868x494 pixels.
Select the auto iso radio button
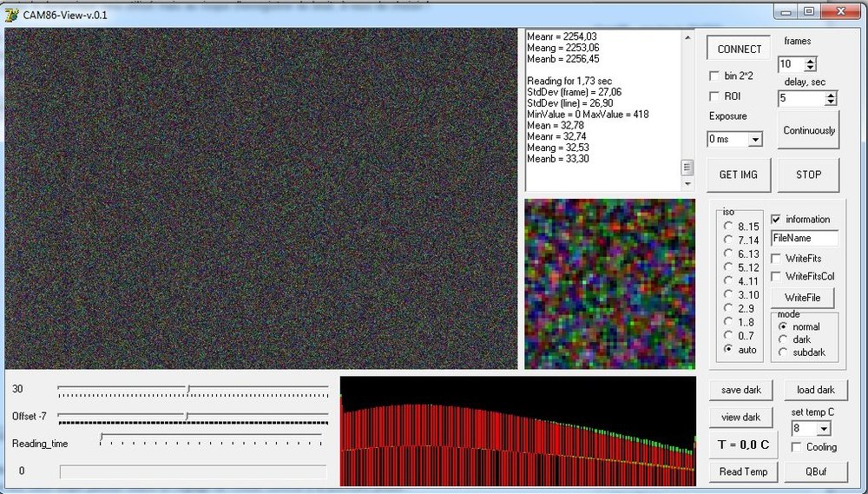click(x=728, y=350)
